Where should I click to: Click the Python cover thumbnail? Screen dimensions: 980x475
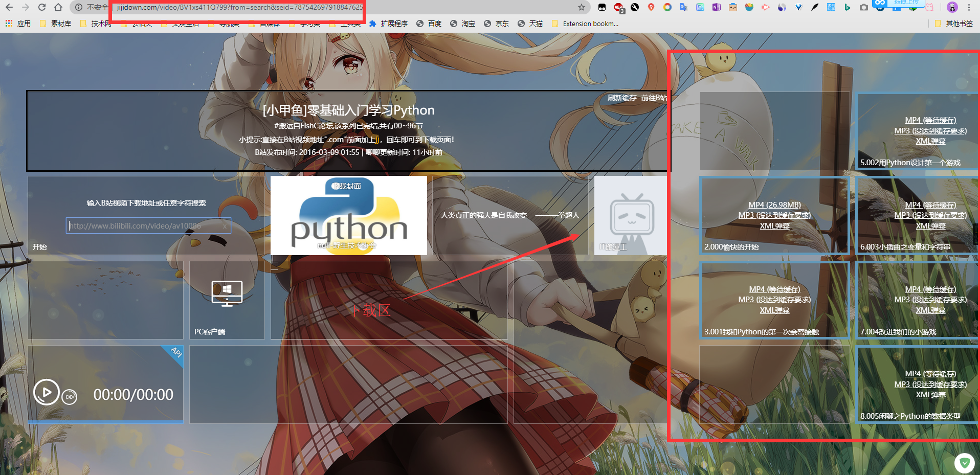click(349, 215)
